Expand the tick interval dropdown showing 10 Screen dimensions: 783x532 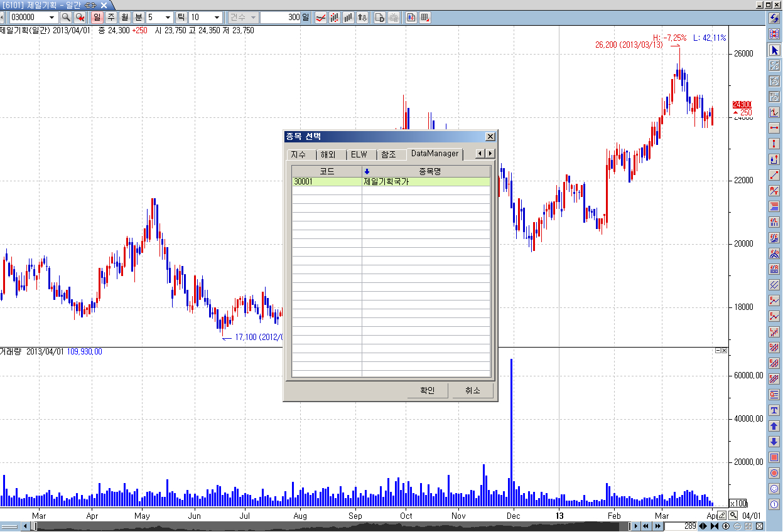click(x=217, y=18)
